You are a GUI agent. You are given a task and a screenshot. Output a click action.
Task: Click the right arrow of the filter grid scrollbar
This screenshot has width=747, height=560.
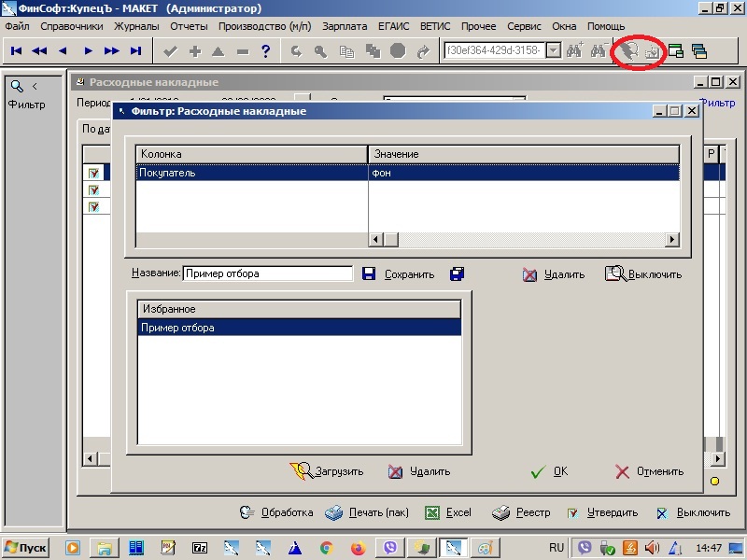point(672,240)
